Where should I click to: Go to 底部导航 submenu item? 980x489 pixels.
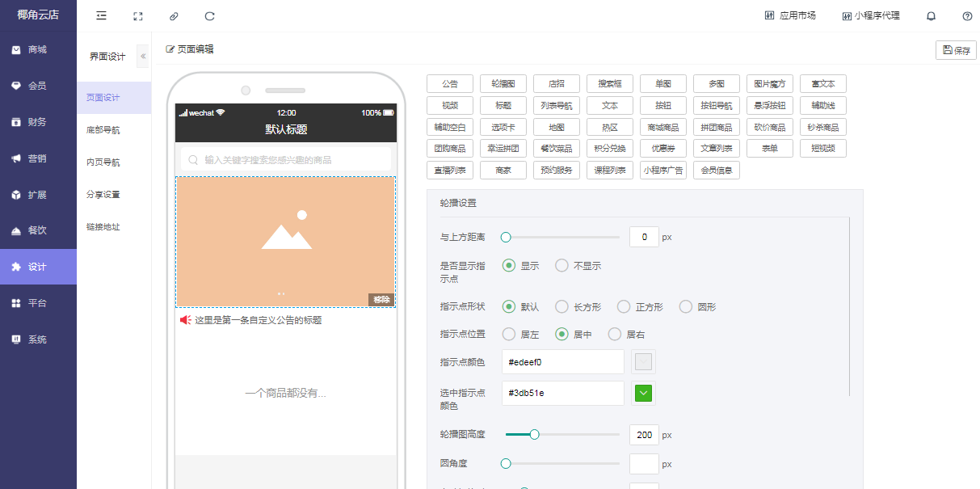(x=103, y=130)
